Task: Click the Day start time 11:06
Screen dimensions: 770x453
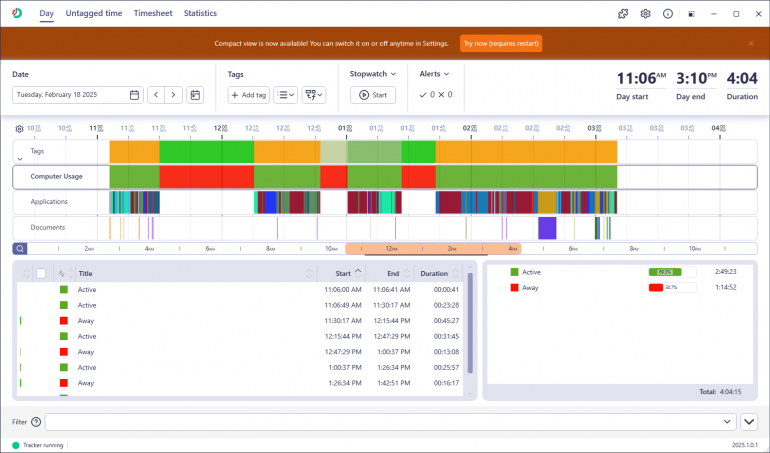Action: [x=641, y=79]
